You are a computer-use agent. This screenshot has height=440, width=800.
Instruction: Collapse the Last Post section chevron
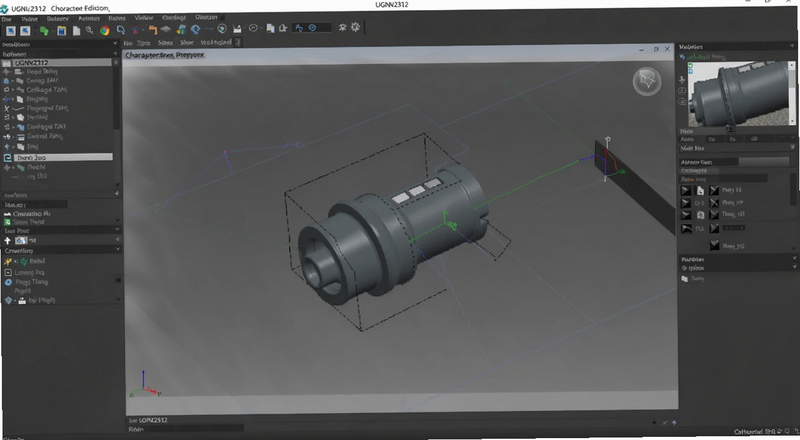click(x=118, y=229)
